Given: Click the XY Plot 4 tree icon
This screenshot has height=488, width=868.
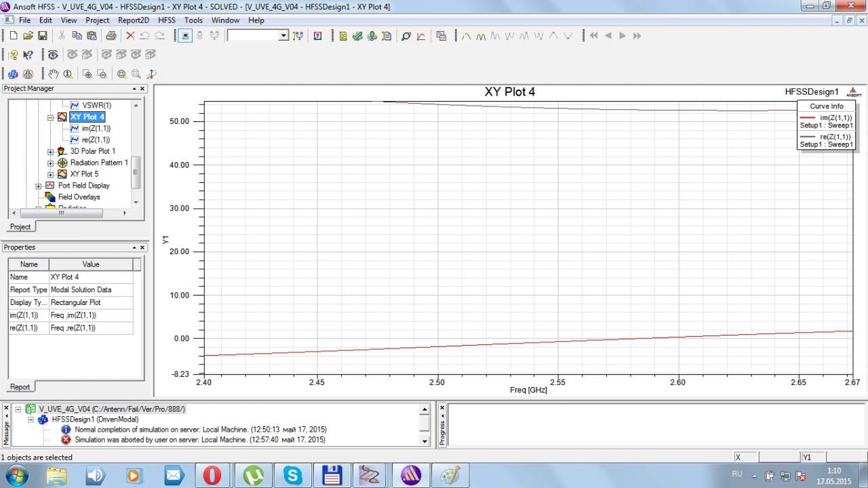Looking at the screenshot, I should [62, 117].
